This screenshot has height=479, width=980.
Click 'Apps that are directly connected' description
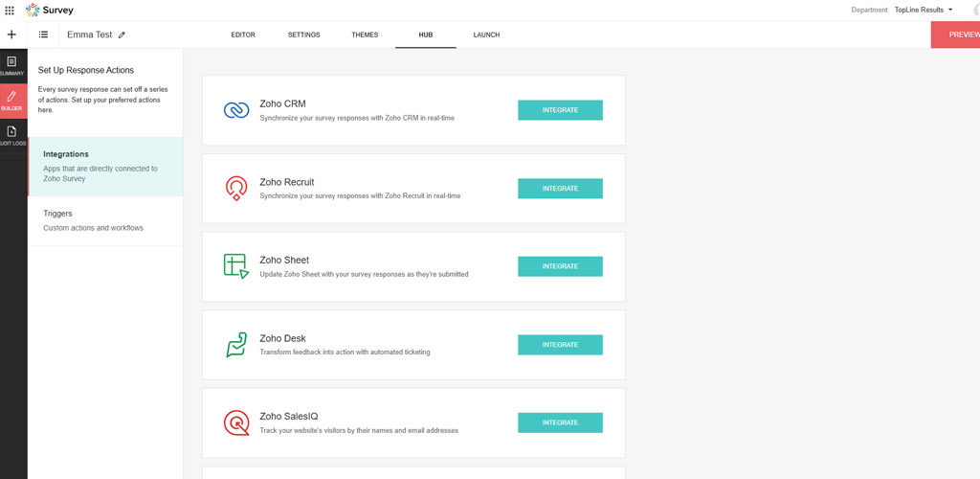click(x=100, y=173)
